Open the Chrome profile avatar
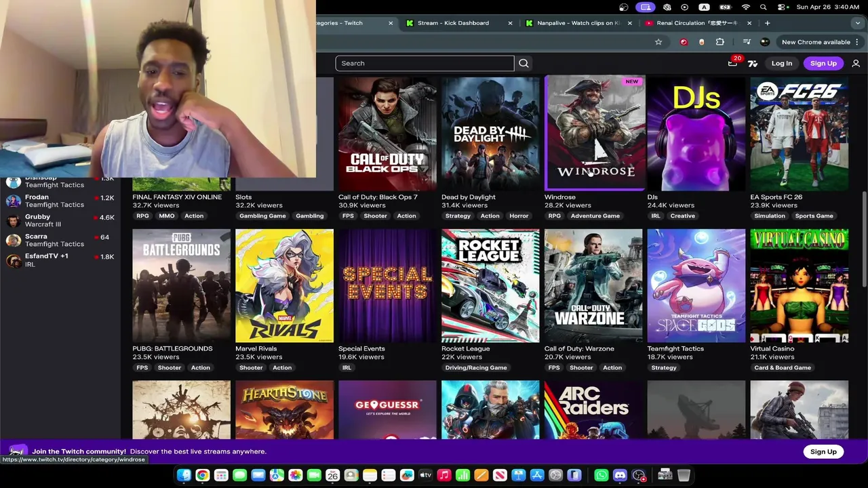 tap(765, 42)
